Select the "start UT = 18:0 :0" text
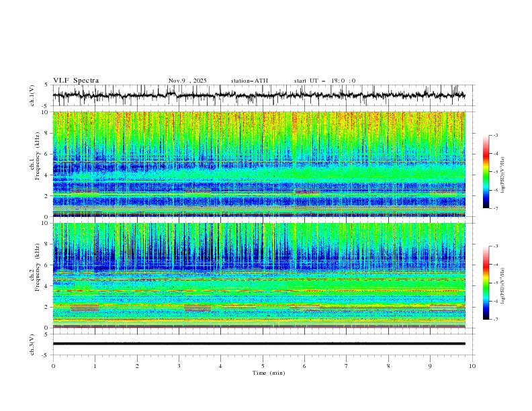The image size is (532, 411). pos(324,81)
